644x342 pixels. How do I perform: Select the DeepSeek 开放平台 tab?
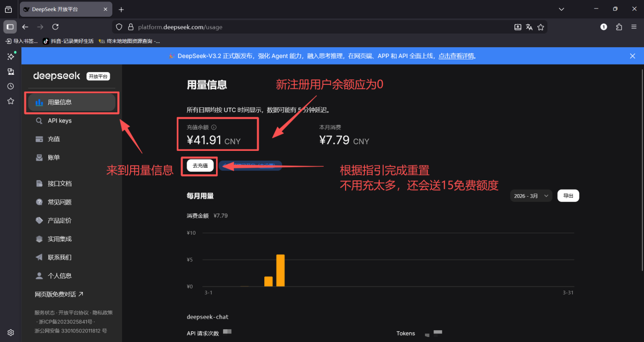point(66,10)
